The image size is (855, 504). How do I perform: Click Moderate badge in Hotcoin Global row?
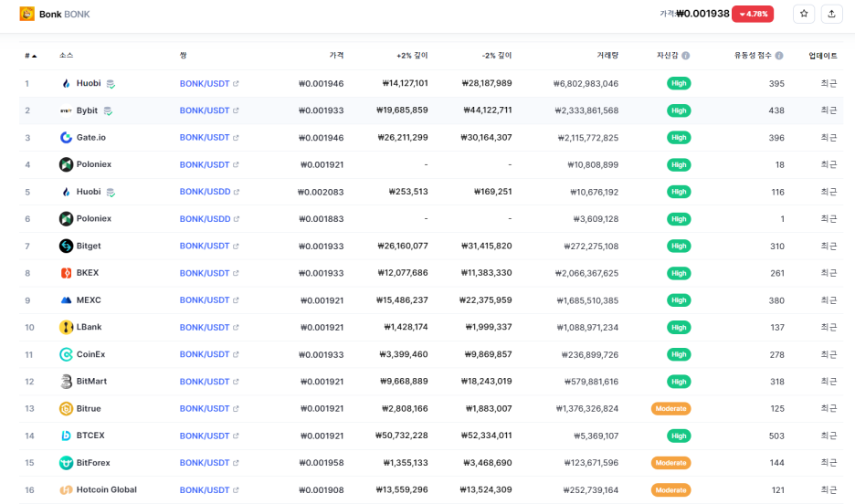coord(670,489)
